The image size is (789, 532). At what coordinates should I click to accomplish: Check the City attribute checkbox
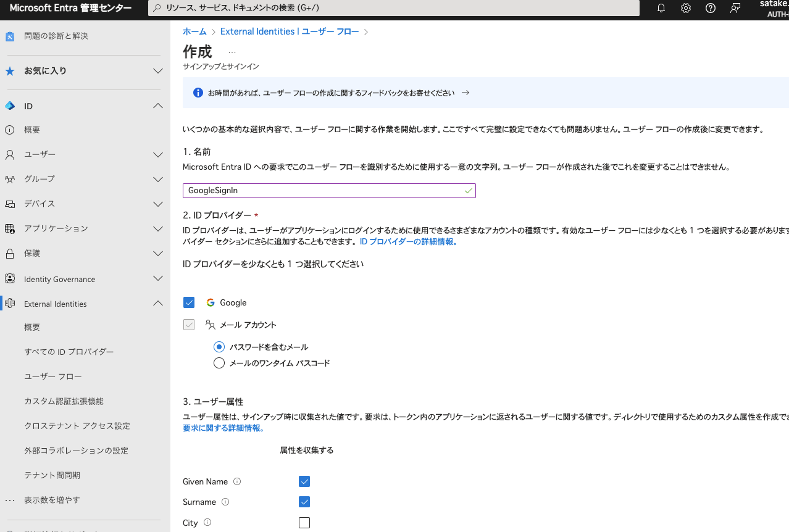click(304, 523)
